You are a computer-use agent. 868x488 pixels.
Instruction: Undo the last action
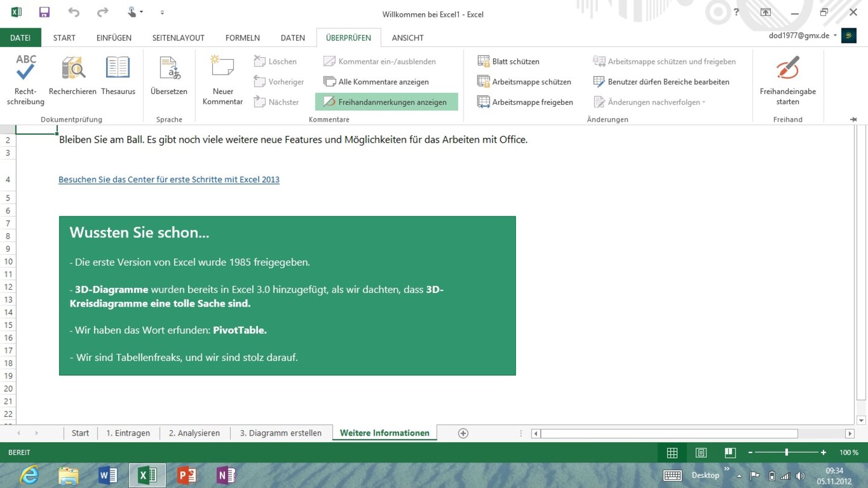coord(74,12)
